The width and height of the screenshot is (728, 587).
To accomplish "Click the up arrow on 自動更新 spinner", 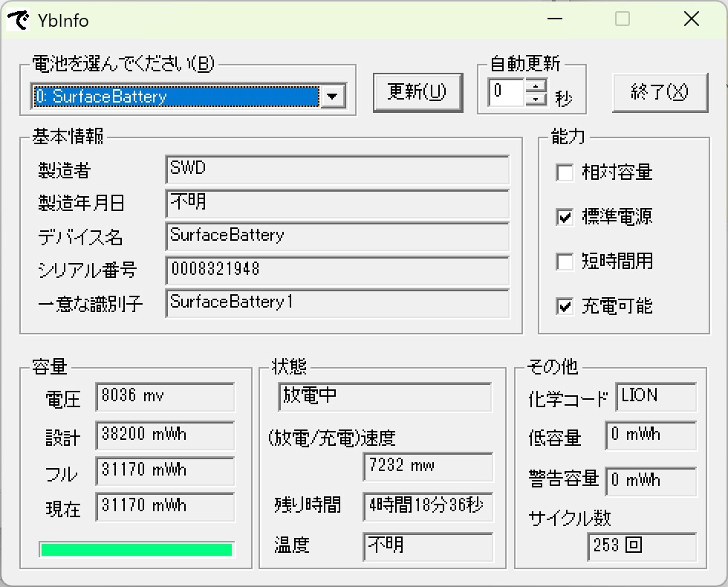I will 536,88.
